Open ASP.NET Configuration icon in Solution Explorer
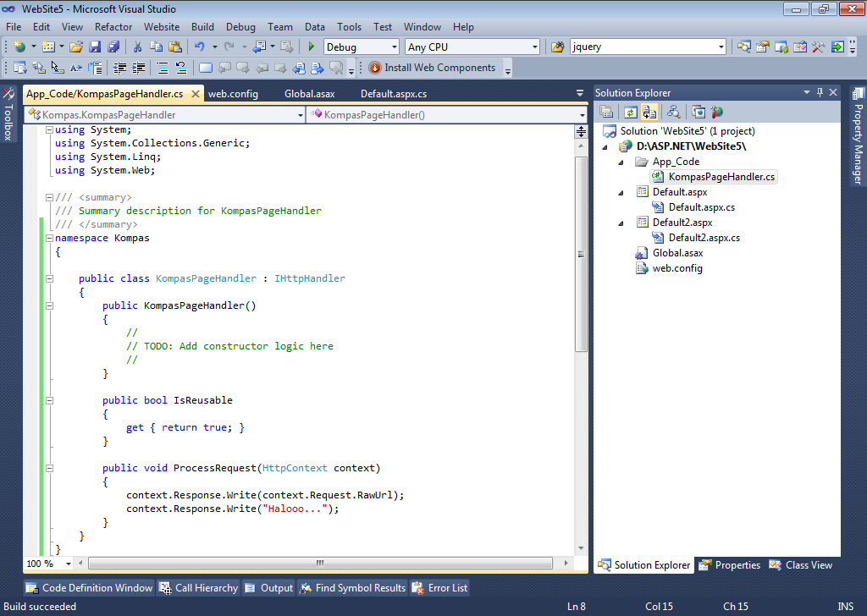The height and width of the screenshot is (616, 867). pos(717,113)
